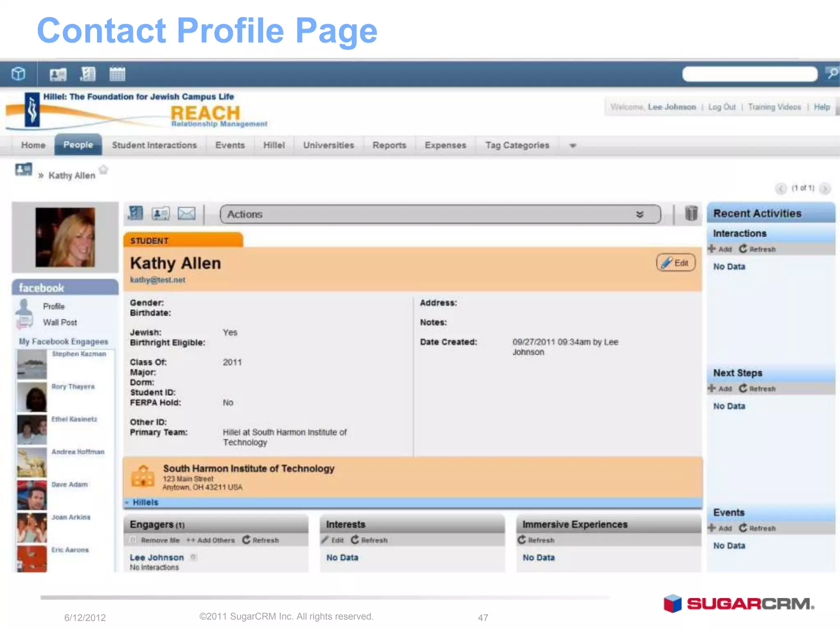Refresh the Interests panel
Image resolution: width=840 pixels, height=630 pixels.
[x=369, y=540]
